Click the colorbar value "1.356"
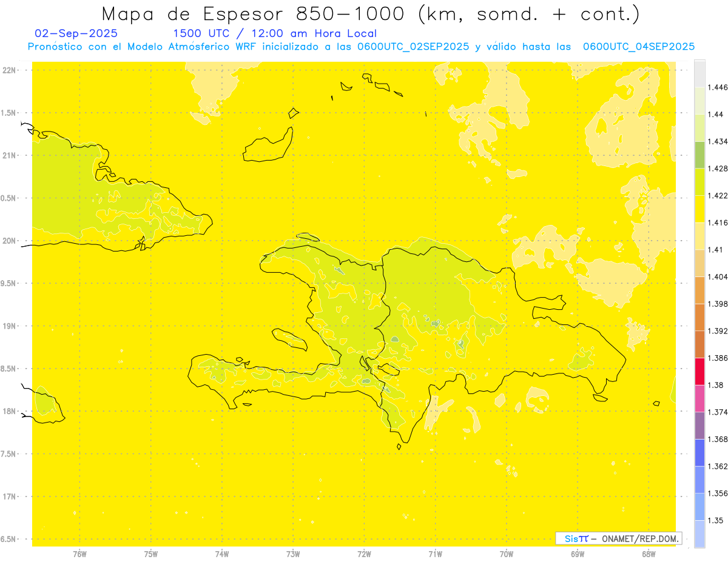This screenshot has width=728, height=562. [717, 493]
